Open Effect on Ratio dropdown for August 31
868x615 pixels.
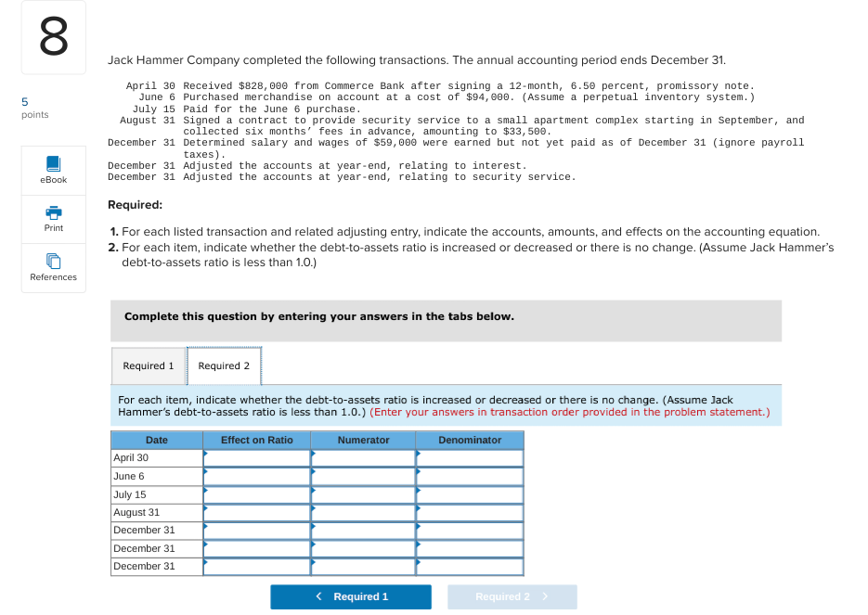click(x=257, y=513)
